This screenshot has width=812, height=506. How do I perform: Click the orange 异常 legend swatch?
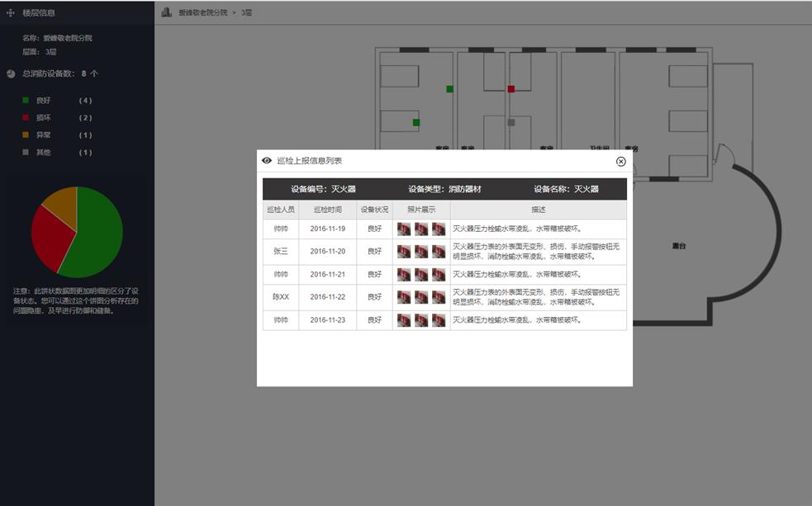tap(26, 135)
